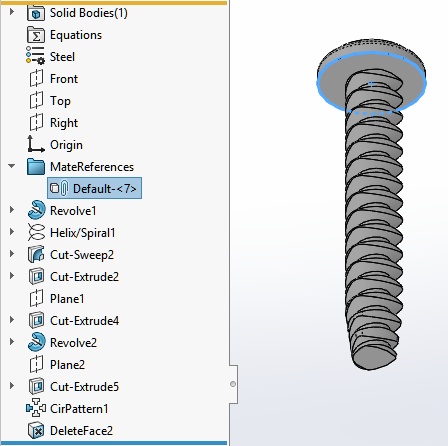The height and width of the screenshot is (446, 448).
Task: Click the Default-<7> mate reference icon
Action: (59, 189)
